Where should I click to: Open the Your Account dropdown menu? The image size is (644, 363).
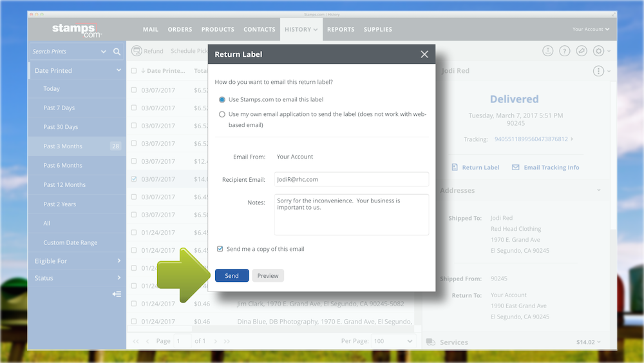point(591,30)
